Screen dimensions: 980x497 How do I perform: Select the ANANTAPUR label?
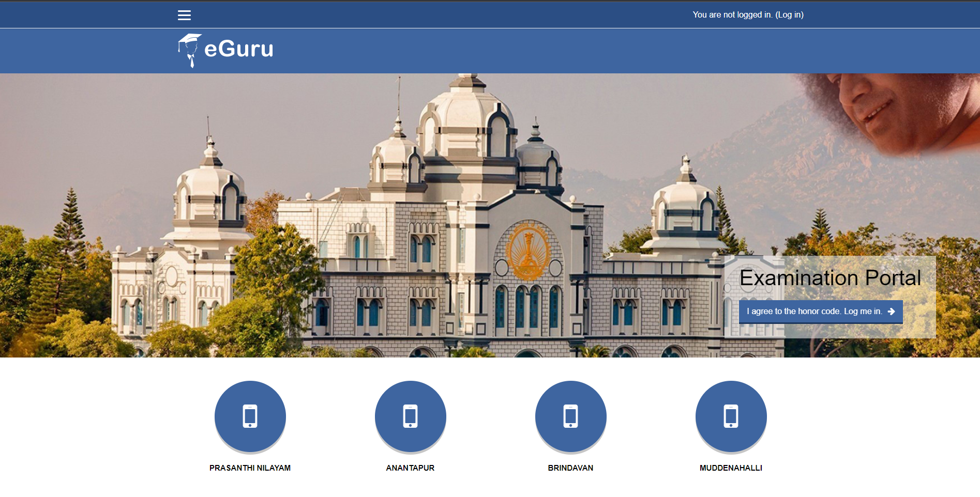[x=410, y=468]
